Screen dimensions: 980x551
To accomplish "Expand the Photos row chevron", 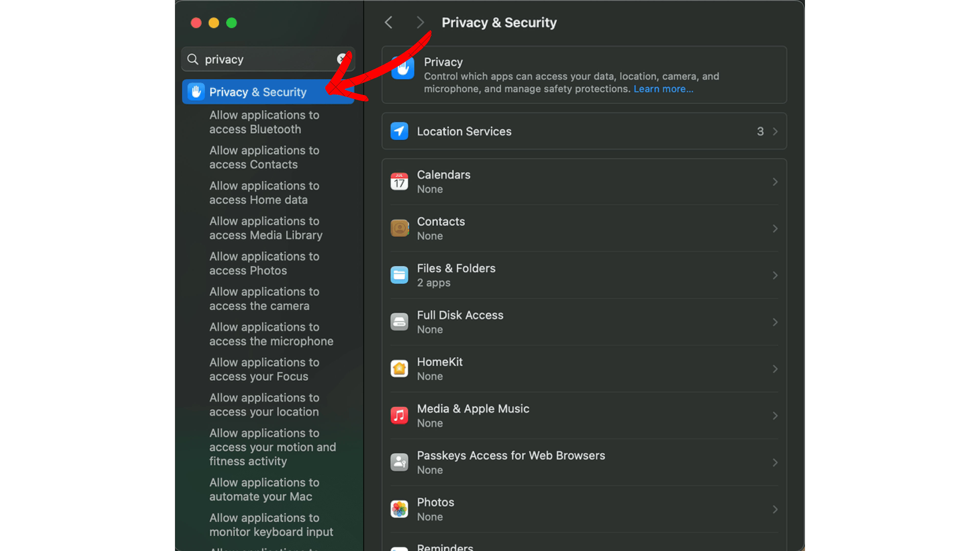I will coord(775,509).
